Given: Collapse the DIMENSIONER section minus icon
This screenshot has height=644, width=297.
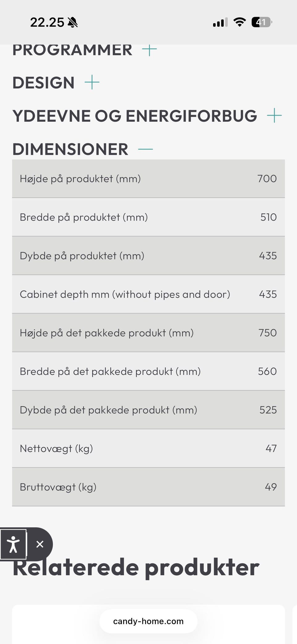Looking at the screenshot, I should tap(145, 149).
